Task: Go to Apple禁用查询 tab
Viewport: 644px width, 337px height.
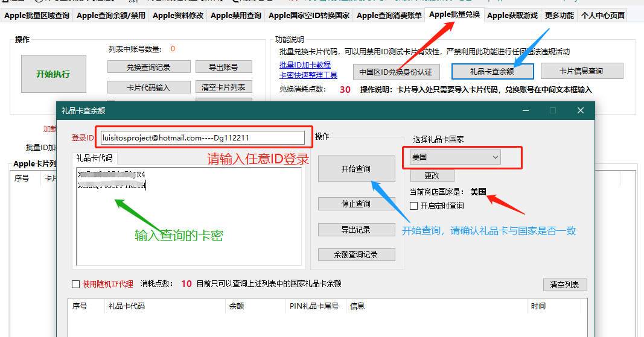Action: [x=236, y=16]
